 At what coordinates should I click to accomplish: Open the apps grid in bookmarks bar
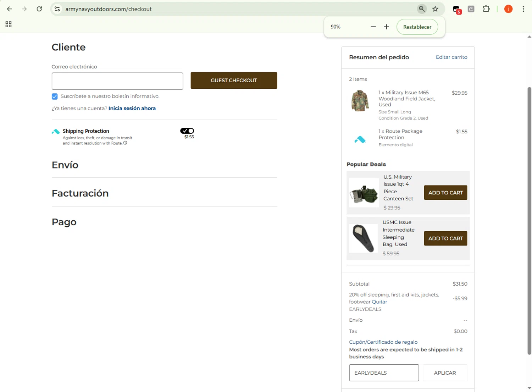click(9, 24)
